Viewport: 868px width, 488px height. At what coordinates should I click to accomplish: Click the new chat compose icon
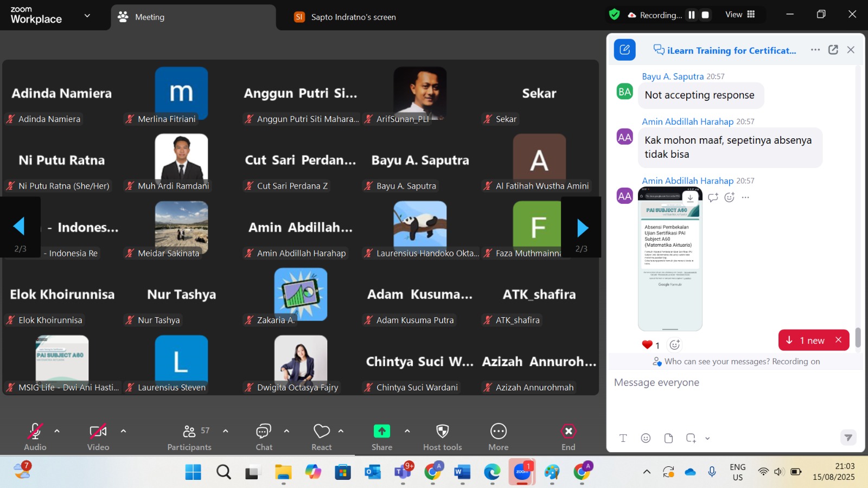coord(624,50)
